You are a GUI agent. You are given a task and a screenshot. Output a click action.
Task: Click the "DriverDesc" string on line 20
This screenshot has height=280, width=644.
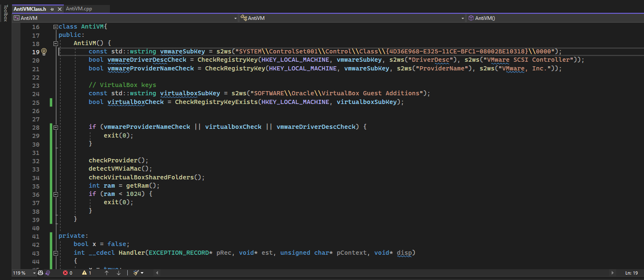click(x=430, y=60)
